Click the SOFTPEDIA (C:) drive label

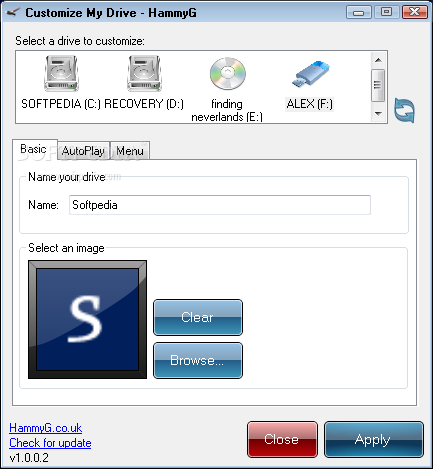point(61,104)
